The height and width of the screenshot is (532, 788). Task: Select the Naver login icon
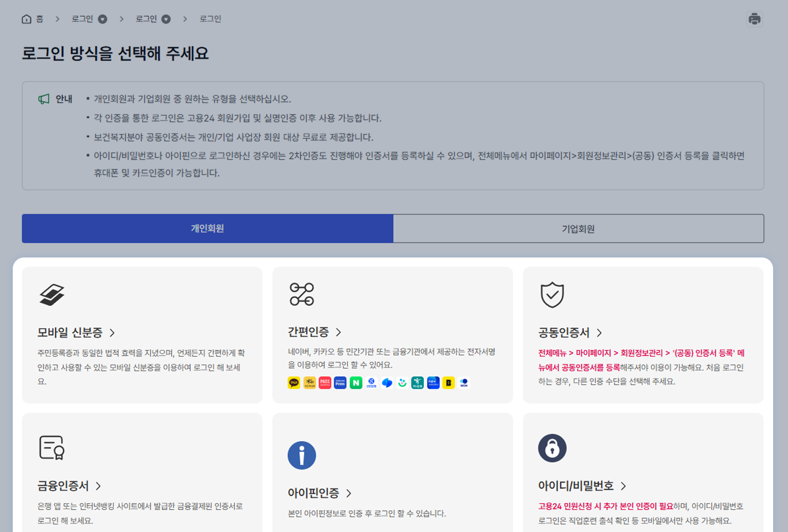pyautogui.click(x=356, y=383)
